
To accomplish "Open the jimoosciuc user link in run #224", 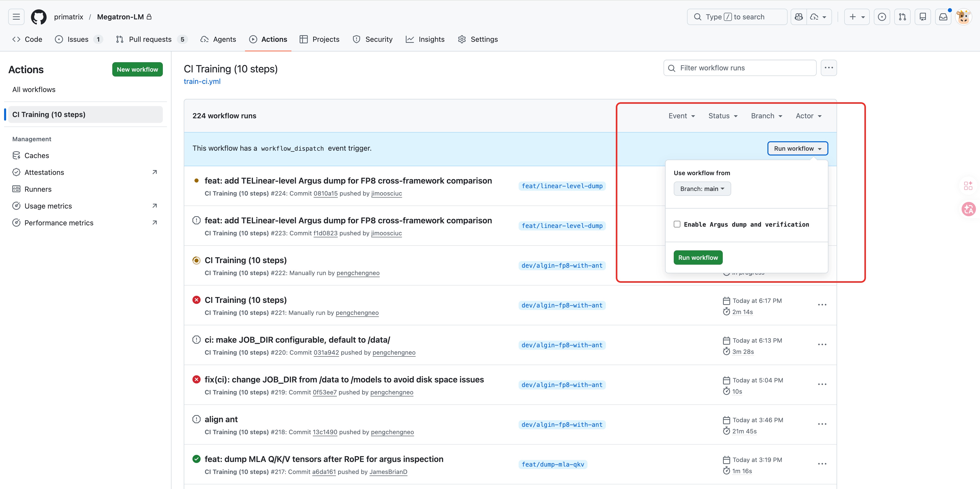I will tap(387, 194).
